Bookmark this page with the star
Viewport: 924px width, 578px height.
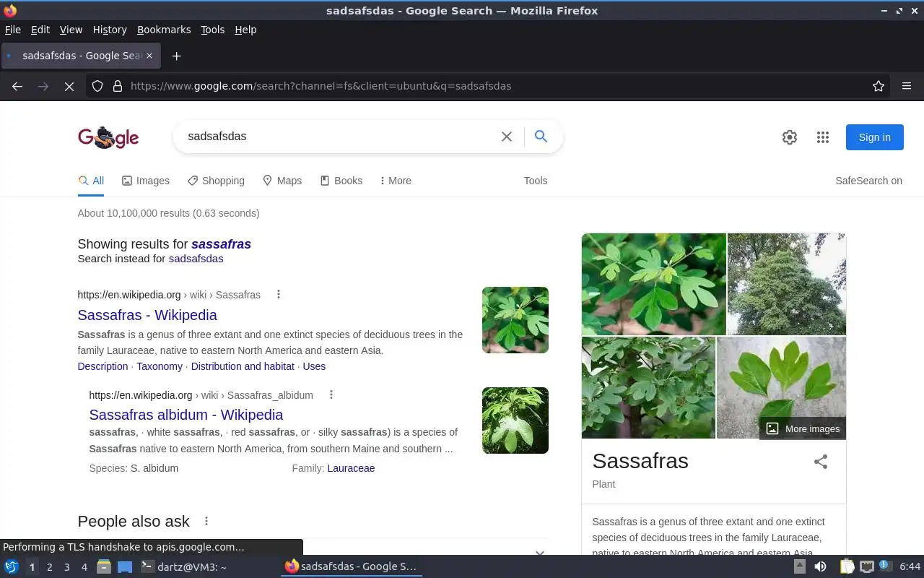[879, 86]
